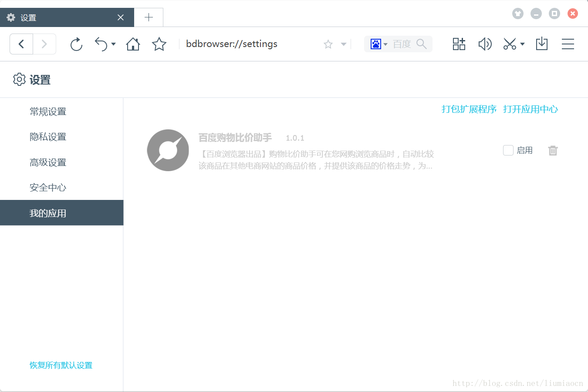Screen dimensions: 588x392
Task: Reload the page with the refresh icon
Action: pyautogui.click(x=76, y=44)
